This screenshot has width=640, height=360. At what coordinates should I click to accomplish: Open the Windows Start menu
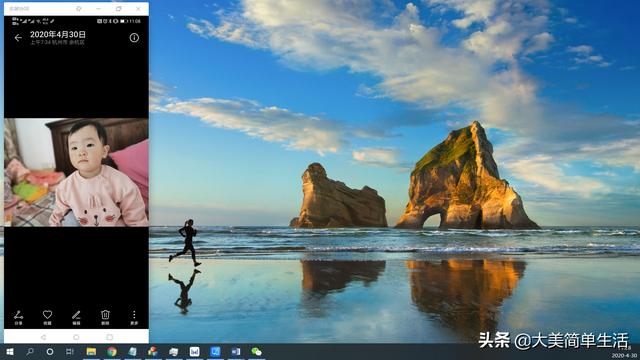pyautogui.click(x=10, y=351)
